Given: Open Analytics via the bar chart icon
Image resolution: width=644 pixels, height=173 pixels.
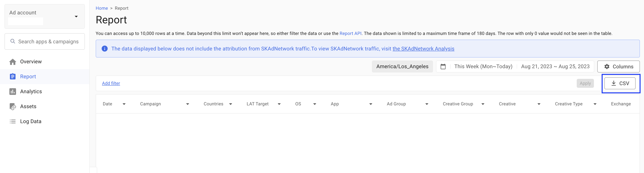Looking at the screenshot, I should tap(13, 91).
